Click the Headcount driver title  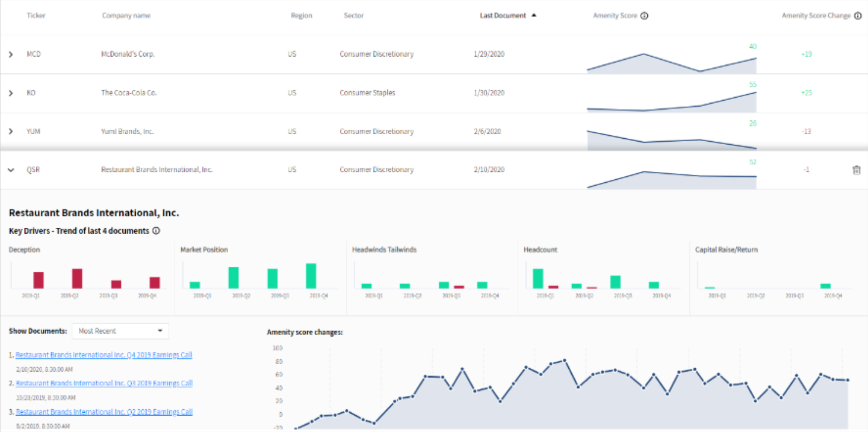click(540, 250)
